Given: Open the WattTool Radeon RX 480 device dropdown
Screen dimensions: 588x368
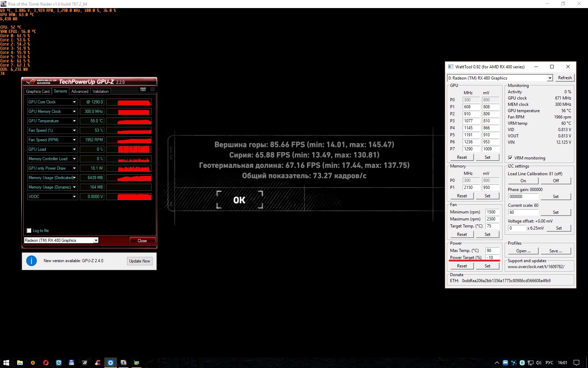Looking at the screenshot, I should click(550, 78).
